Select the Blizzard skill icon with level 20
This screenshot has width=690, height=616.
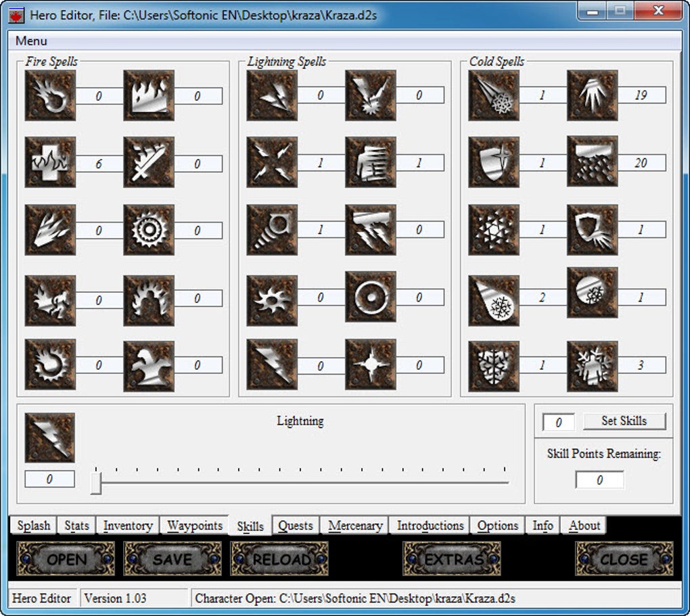tap(593, 161)
